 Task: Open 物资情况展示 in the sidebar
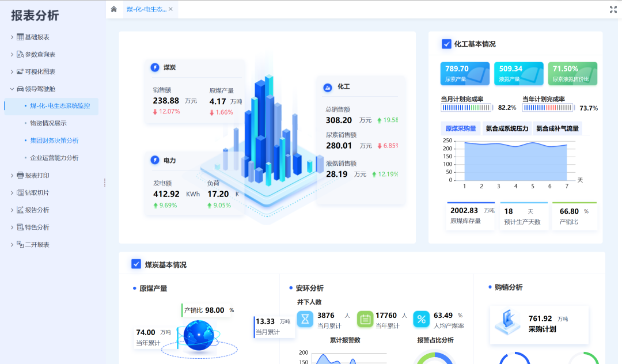coord(48,123)
